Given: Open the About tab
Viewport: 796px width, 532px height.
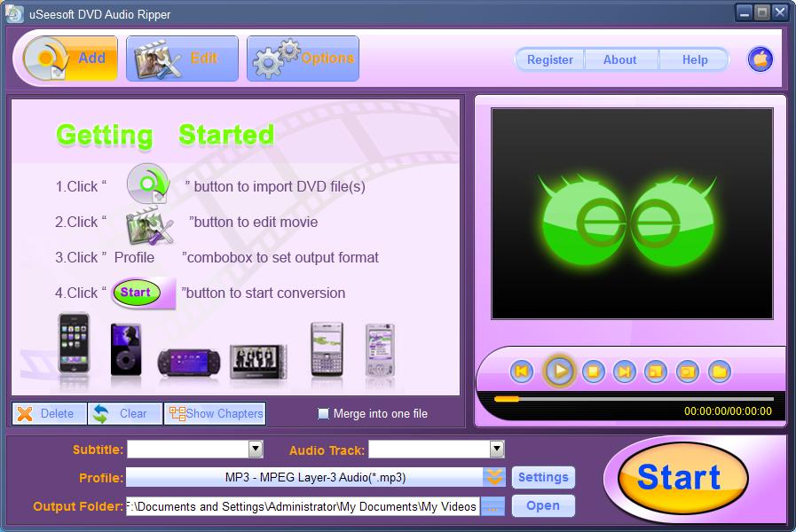Looking at the screenshot, I should point(619,59).
